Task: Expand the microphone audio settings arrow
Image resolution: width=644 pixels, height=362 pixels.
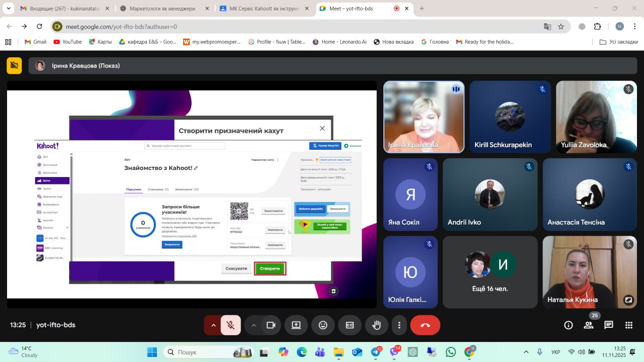Action: (213, 325)
